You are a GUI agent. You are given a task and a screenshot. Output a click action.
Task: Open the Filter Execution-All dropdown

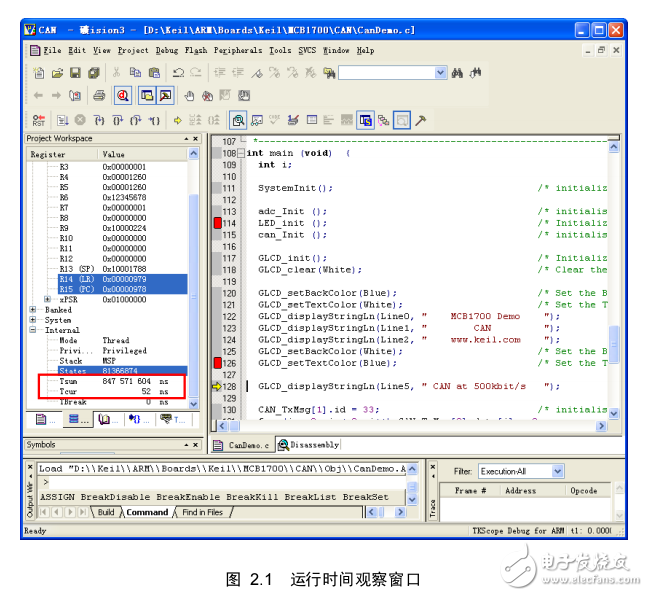pos(557,471)
